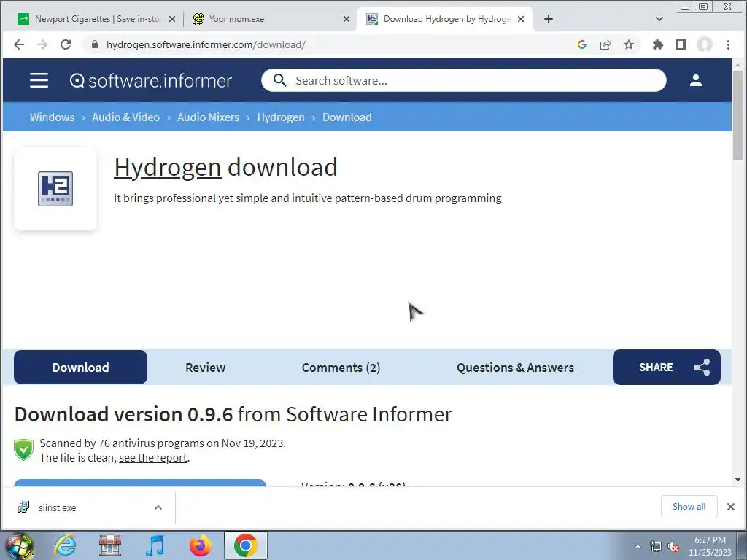
Task: Show hidden system tray icons
Action: 638,546
